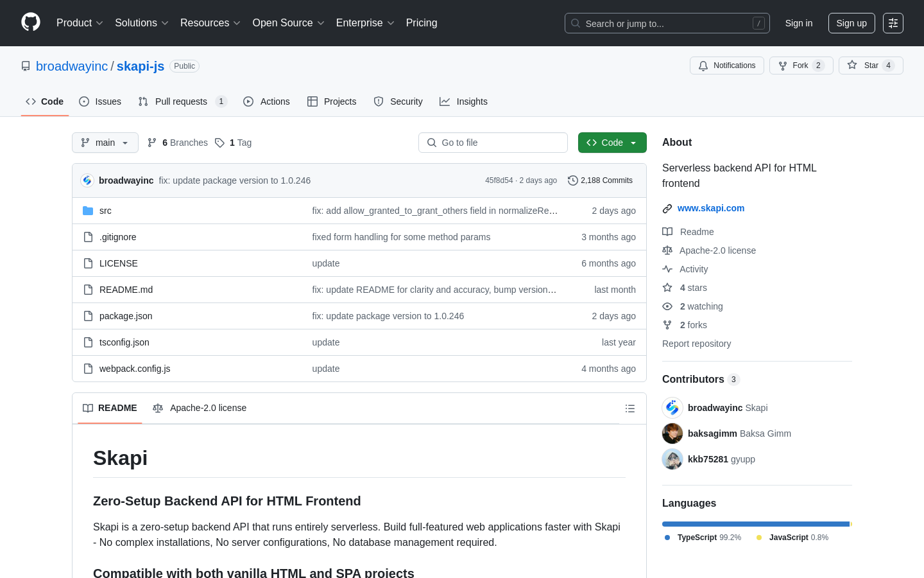Open the green Code dropdown button
The image size is (924, 578).
612,143
